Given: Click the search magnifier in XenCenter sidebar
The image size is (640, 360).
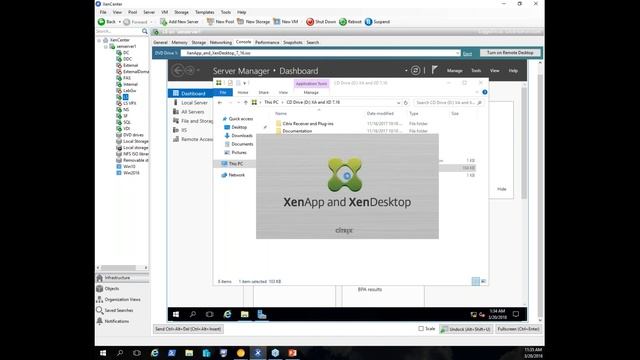Looking at the screenshot, I should pos(144,31).
